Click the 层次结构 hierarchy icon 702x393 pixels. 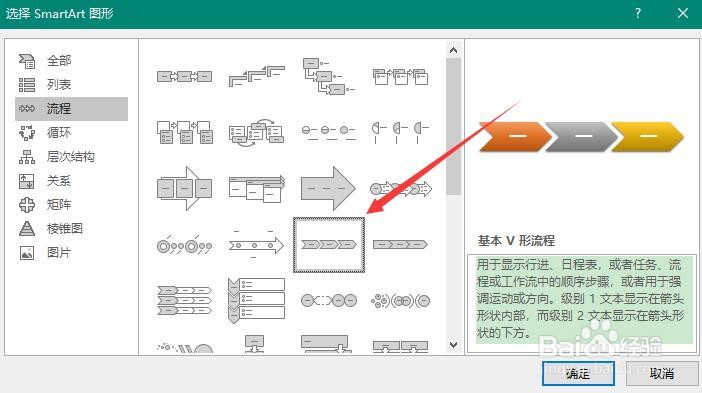pos(26,157)
